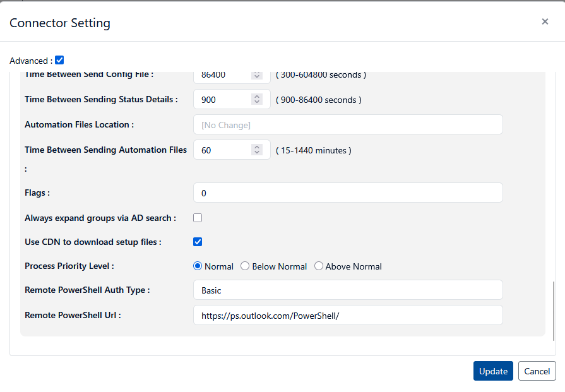Click the Automation Files Location field
The image size is (565, 392).
coord(348,125)
